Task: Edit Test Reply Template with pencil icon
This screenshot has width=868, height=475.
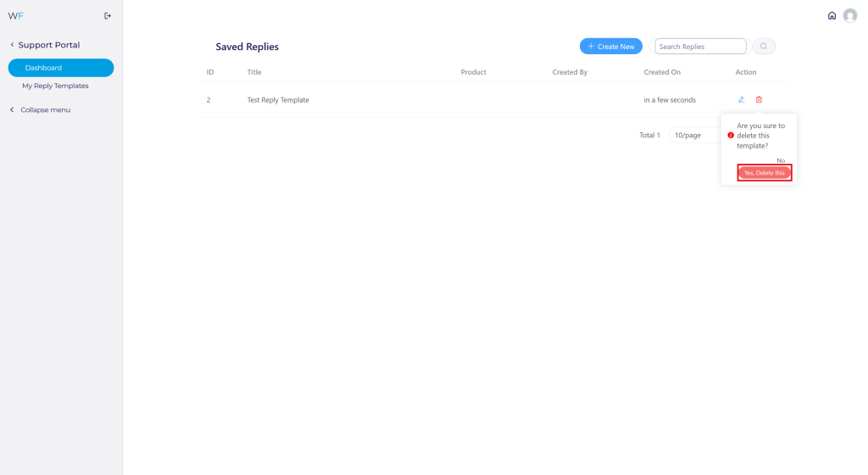Action: click(741, 99)
